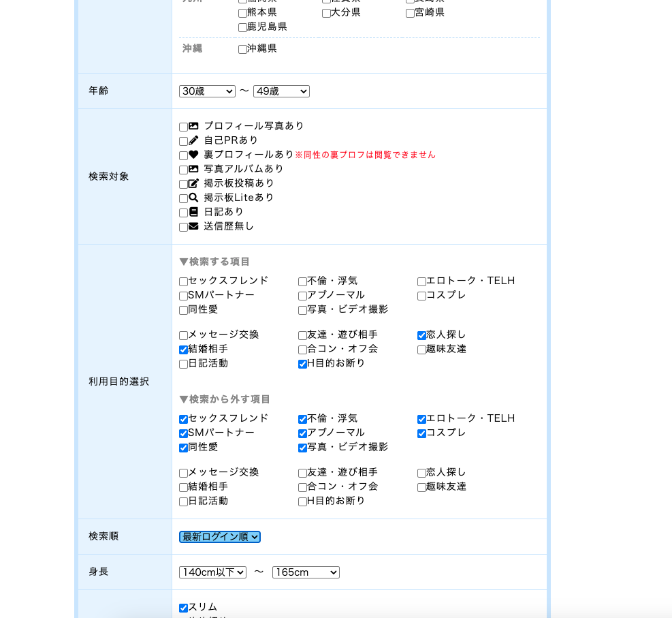
Task: Check the 送信歴無し checkbox
Action: coord(183,227)
